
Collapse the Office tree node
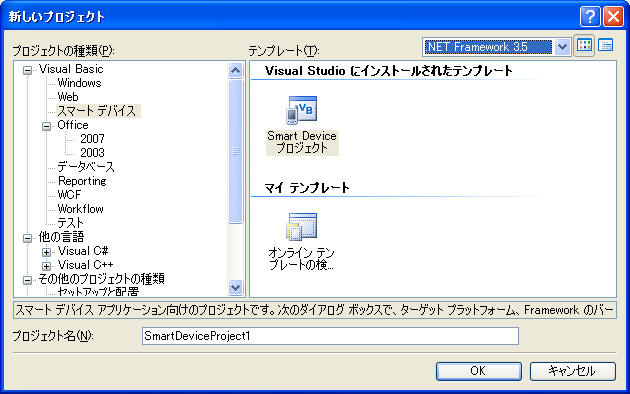pos(47,127)
